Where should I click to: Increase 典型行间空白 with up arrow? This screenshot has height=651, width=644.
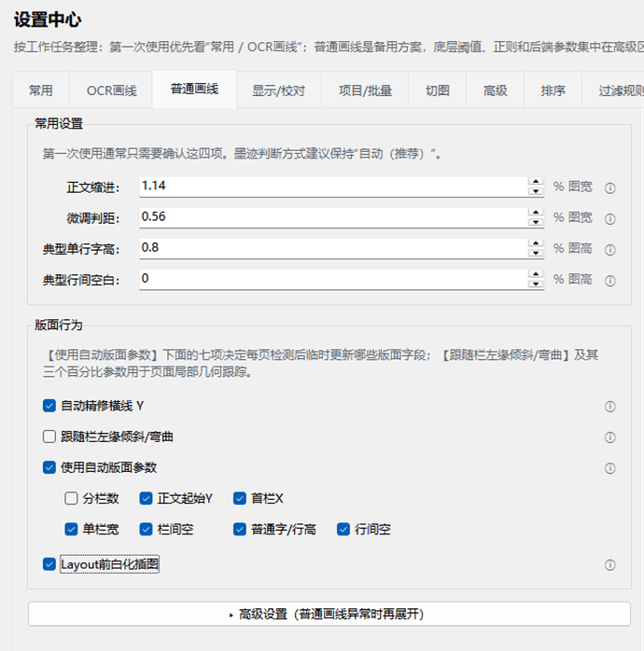536,274
